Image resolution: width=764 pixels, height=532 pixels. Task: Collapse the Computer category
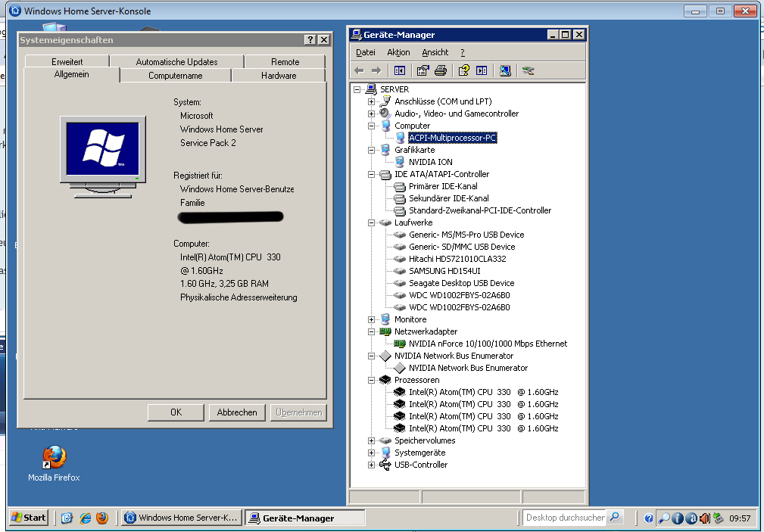(x=371, y=126)
